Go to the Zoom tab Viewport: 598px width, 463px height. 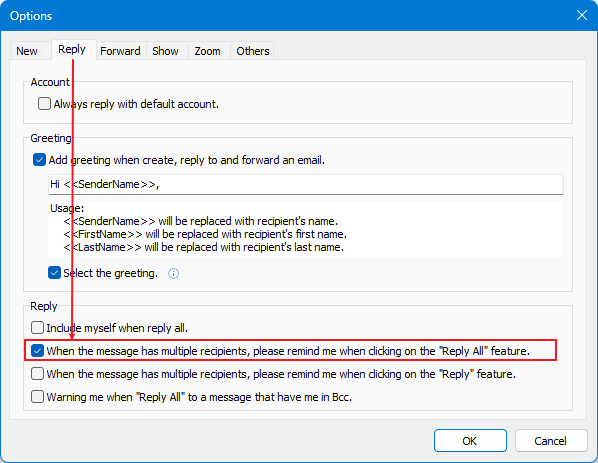point(207,51)
